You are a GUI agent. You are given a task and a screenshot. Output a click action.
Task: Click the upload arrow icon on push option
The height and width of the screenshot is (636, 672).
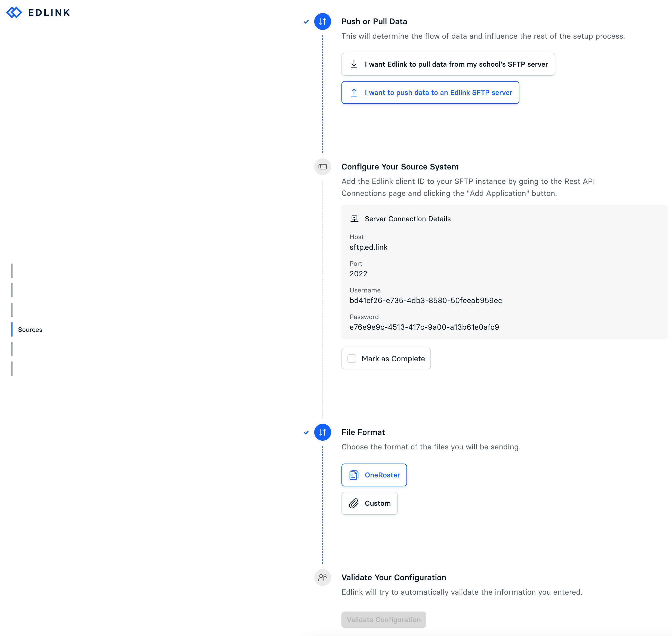coord(354,92)
